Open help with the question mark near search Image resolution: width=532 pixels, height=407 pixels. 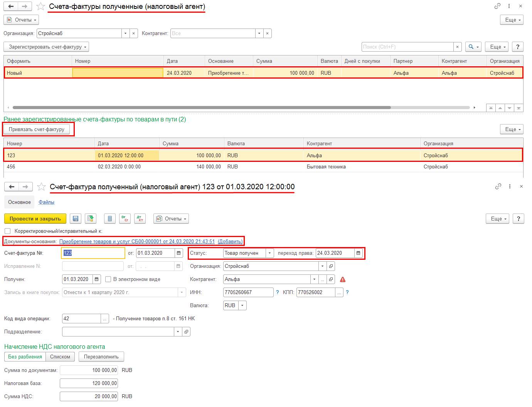[518, 47]
